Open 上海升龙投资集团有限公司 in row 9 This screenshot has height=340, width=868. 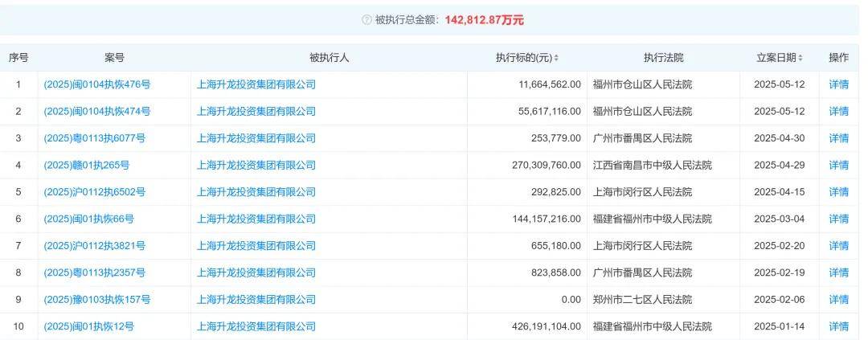point(256,300)
